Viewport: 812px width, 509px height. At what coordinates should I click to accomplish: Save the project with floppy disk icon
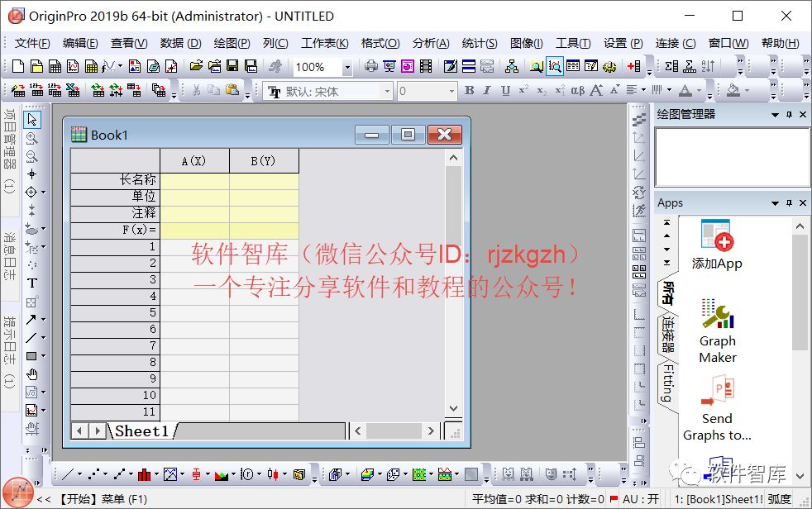232,66
